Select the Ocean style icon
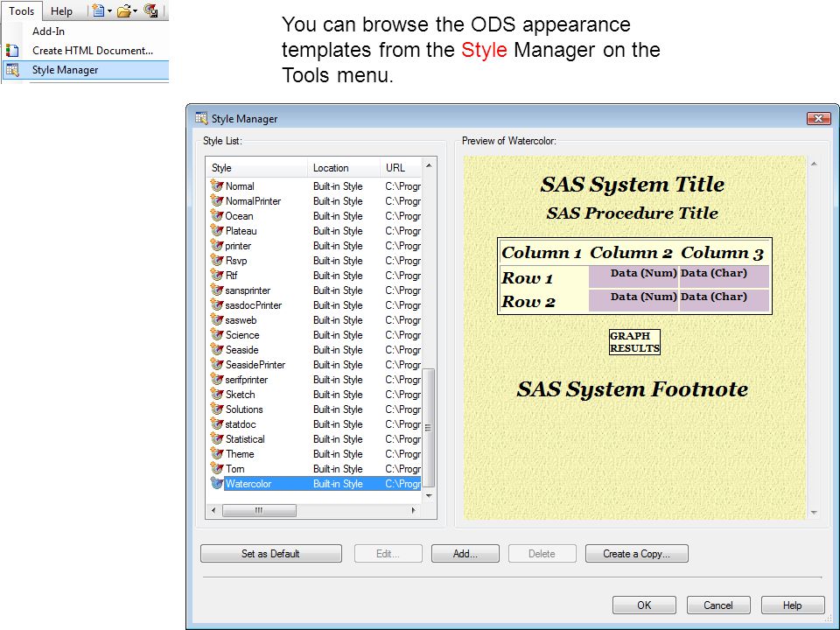 point(216,215)
